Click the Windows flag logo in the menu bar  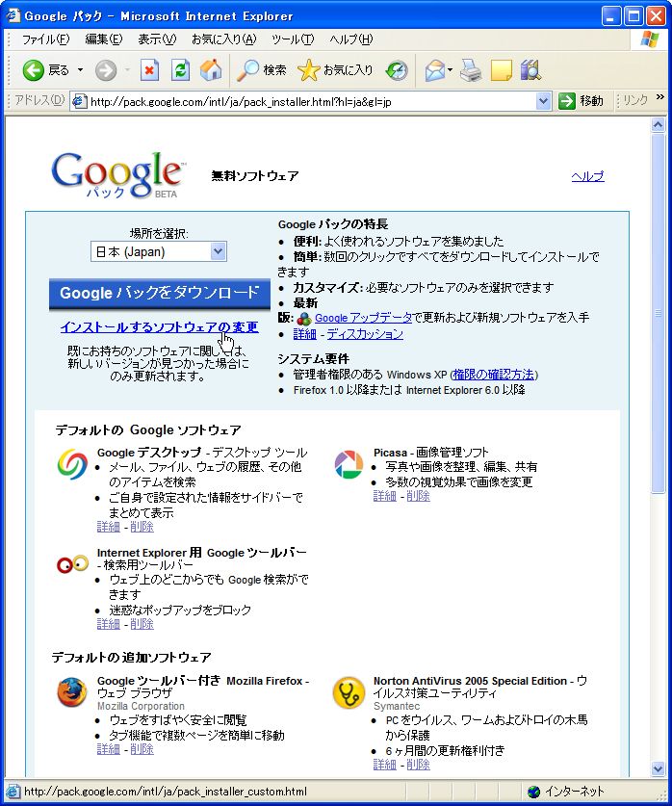coord(650,39)
